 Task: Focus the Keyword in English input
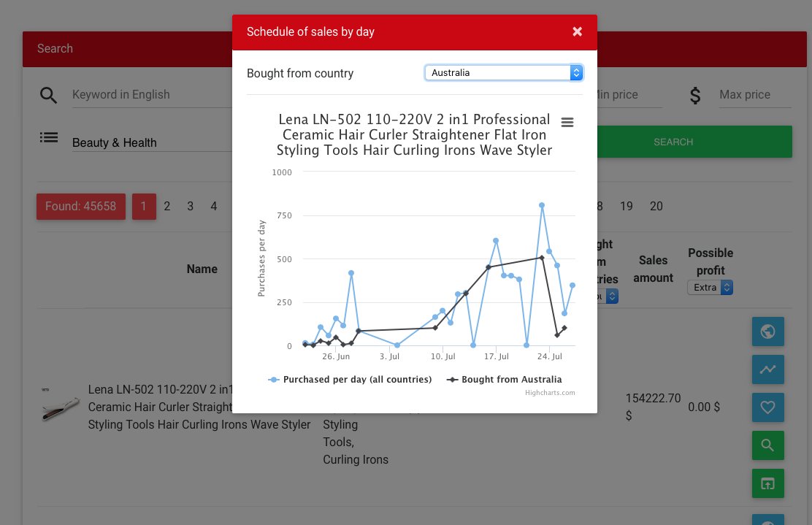pyautogui.click(x=152, y=95)
